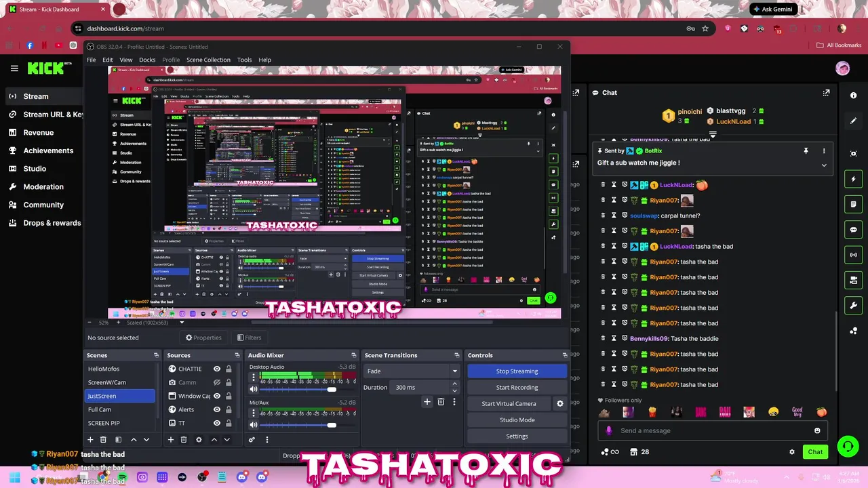Move source down with Sources down arrow

pos(227,440)
